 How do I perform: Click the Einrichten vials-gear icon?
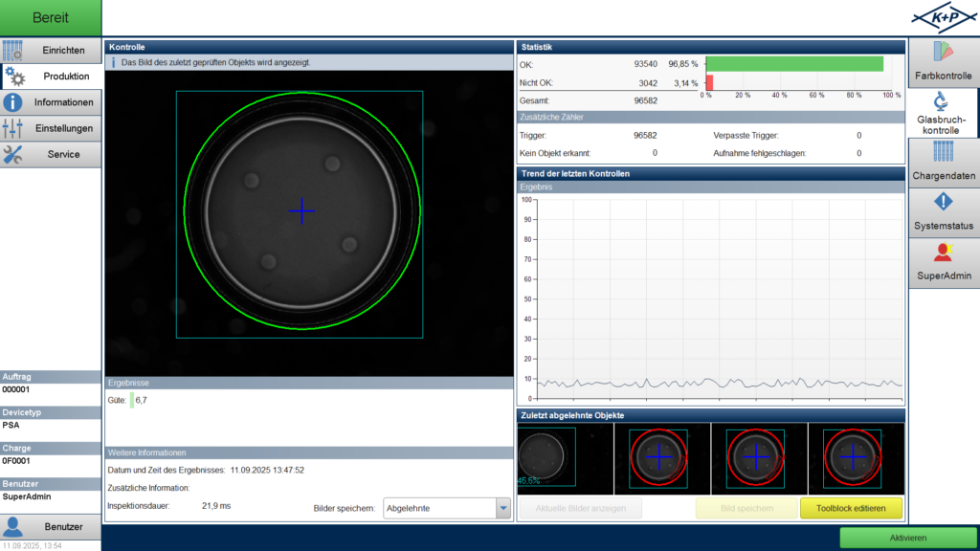pos(12,51)
